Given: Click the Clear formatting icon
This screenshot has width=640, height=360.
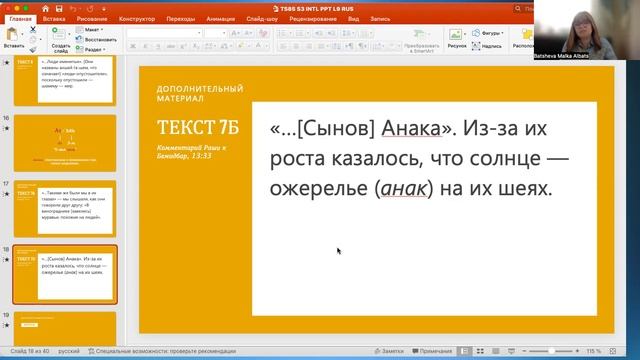Looking at the screenshot, I should point(263,33).
